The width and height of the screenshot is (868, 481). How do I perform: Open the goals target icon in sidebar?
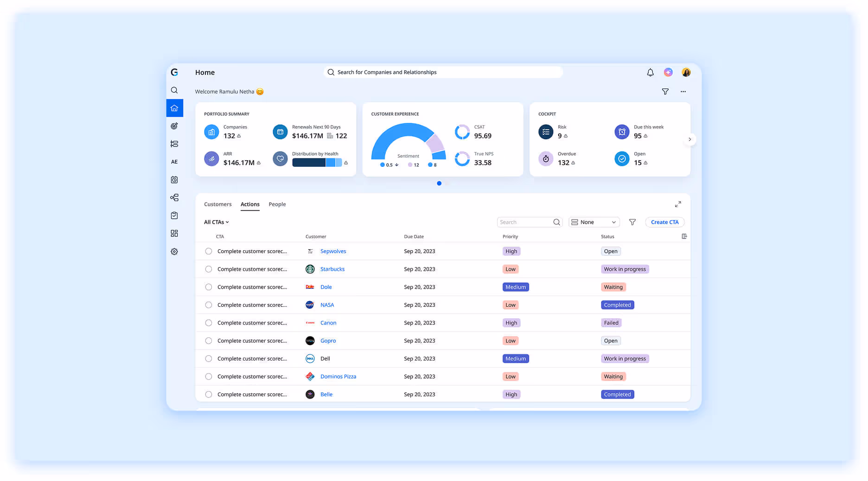[x=174, y=126]
